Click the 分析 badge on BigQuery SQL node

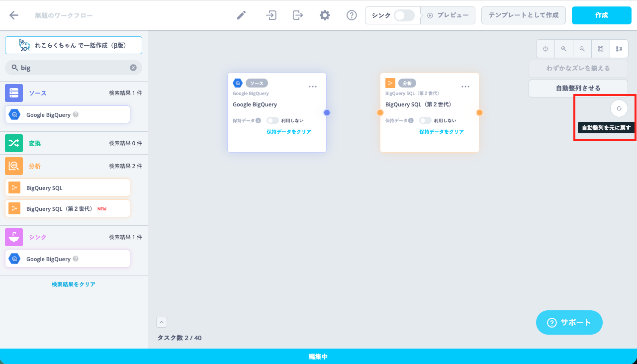[407, 83]
